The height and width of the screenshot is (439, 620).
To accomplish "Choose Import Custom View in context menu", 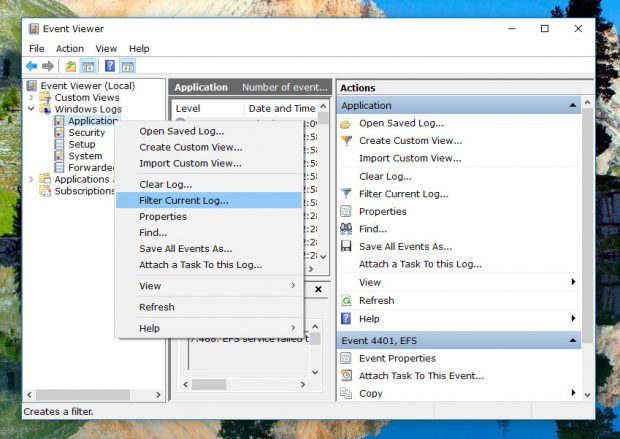I will coord(209,163).
